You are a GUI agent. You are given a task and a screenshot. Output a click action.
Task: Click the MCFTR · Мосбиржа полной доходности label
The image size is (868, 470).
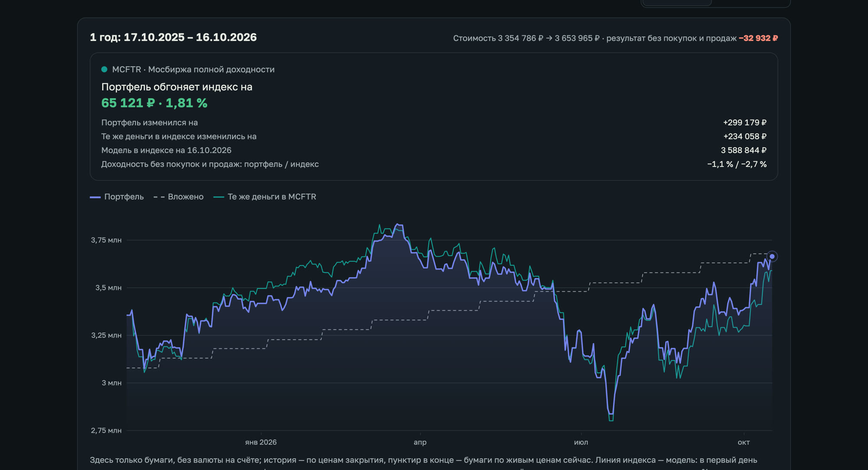pos(193,69)
